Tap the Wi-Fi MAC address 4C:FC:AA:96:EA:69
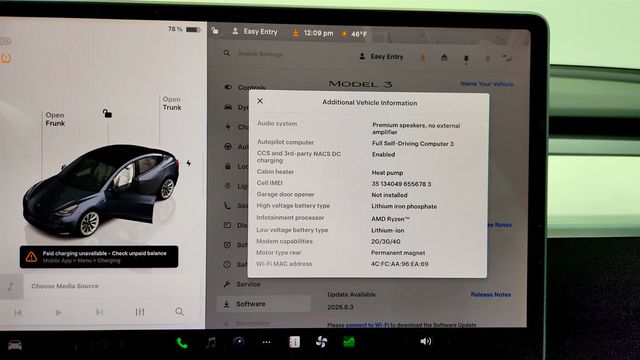The image size is (640, 360). coord(400,264)
